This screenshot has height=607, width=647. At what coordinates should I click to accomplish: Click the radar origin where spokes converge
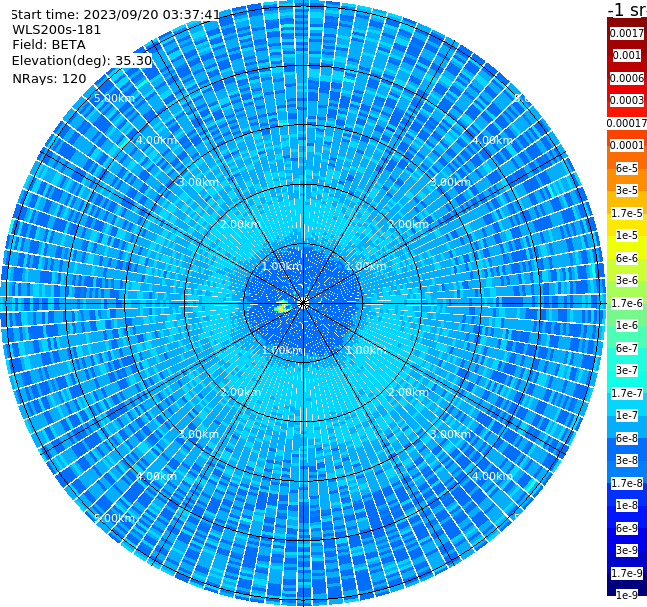pos(303,303)
